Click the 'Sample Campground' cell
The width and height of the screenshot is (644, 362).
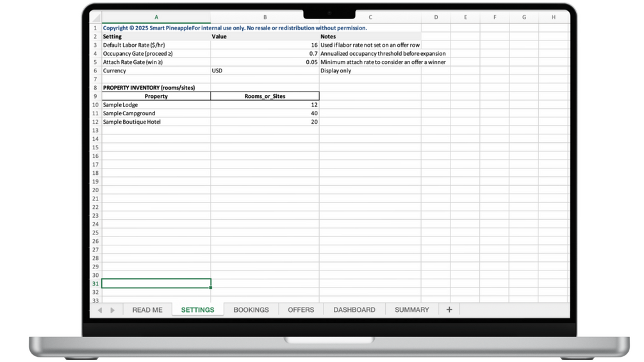(x=156, y=113)
